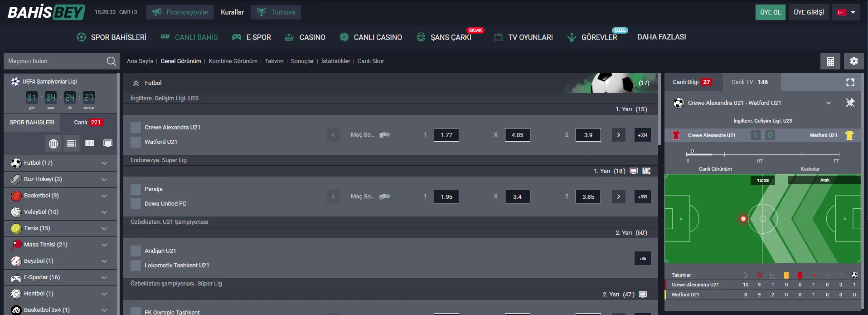Viewport: 868px width, 315px height.
Task: Open SPOR BAHİSLERİ in main menu
Action: 112,37
